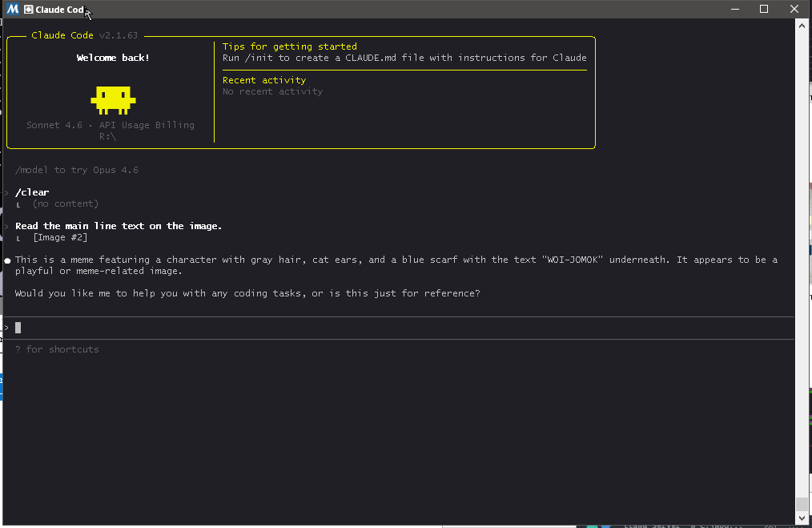Click the '/clear' command line

coord(32,192)
